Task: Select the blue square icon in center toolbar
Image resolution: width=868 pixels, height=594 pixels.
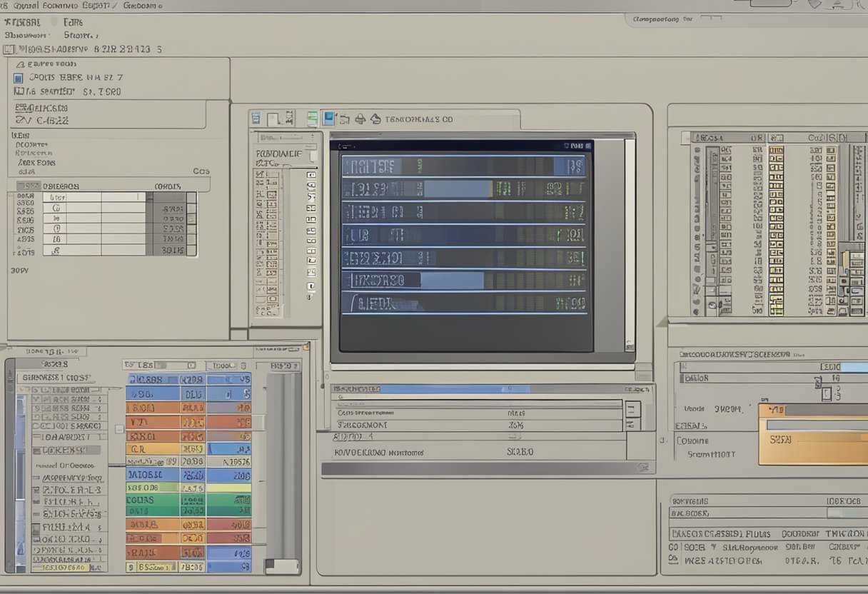Action: coord(328,119)
